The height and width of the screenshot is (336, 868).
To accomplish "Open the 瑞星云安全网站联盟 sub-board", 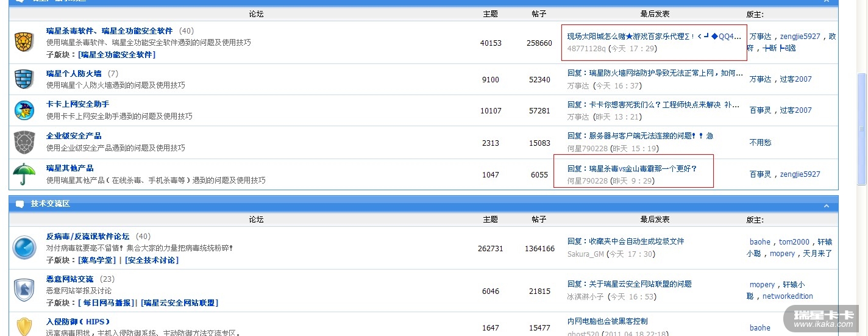I will [x=179, y=302].
